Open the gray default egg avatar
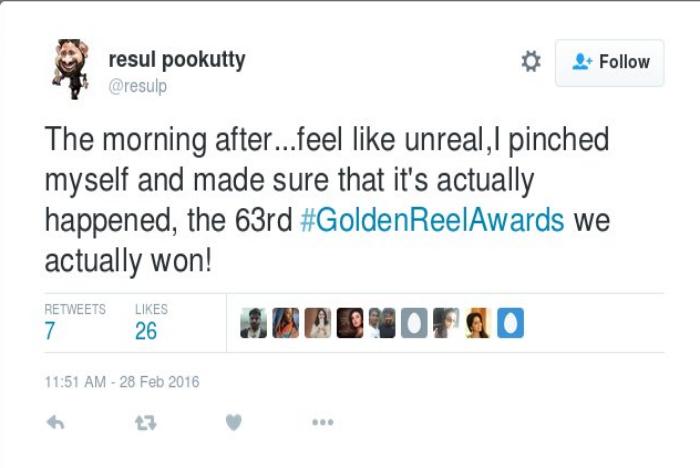Screen dimensions: 700x468 [414, 322]
